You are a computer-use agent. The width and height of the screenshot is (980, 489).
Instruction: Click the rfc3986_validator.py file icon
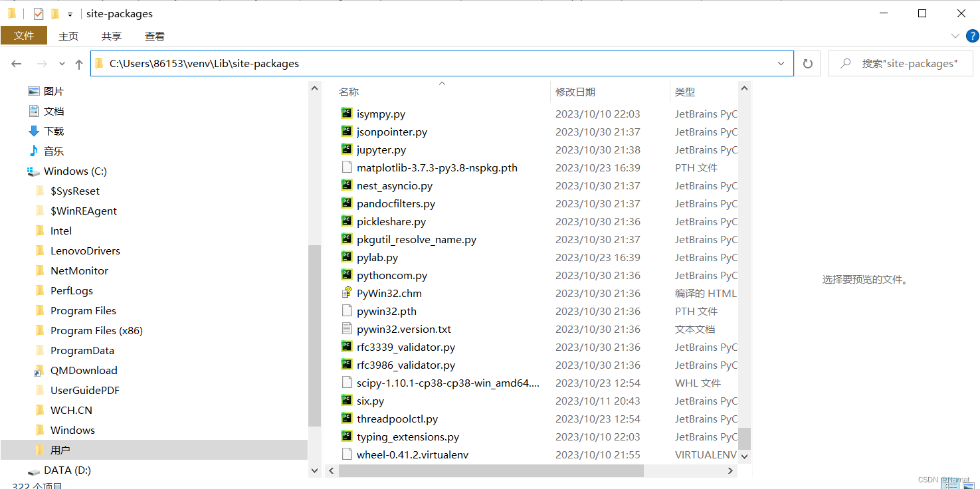(346, 365)
